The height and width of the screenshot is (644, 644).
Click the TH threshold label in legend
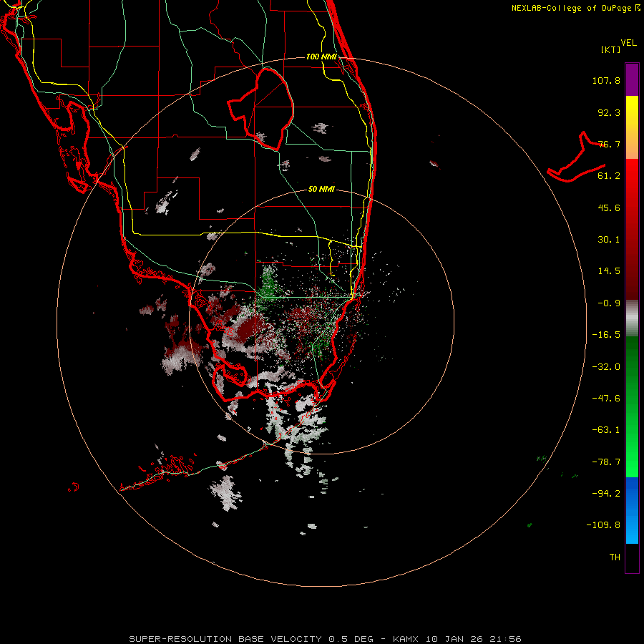[615, 557]
